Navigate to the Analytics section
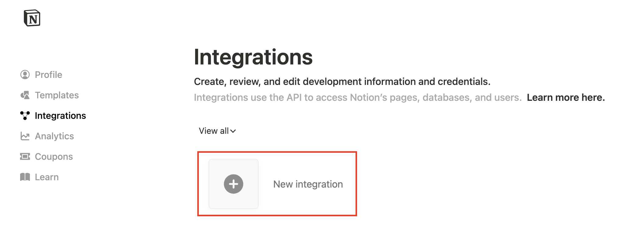This screenshot has height=234, width=644. pos(54,136)
